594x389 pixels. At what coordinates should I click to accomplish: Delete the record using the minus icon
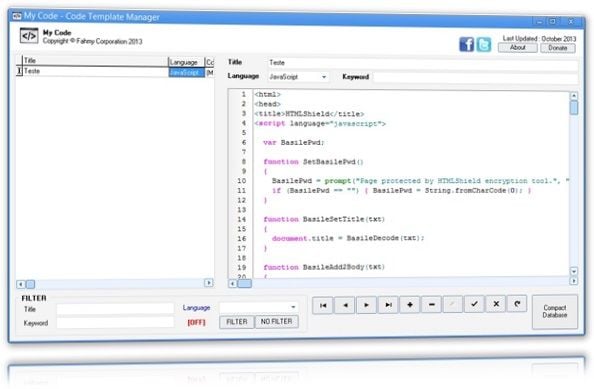[431, 304]
